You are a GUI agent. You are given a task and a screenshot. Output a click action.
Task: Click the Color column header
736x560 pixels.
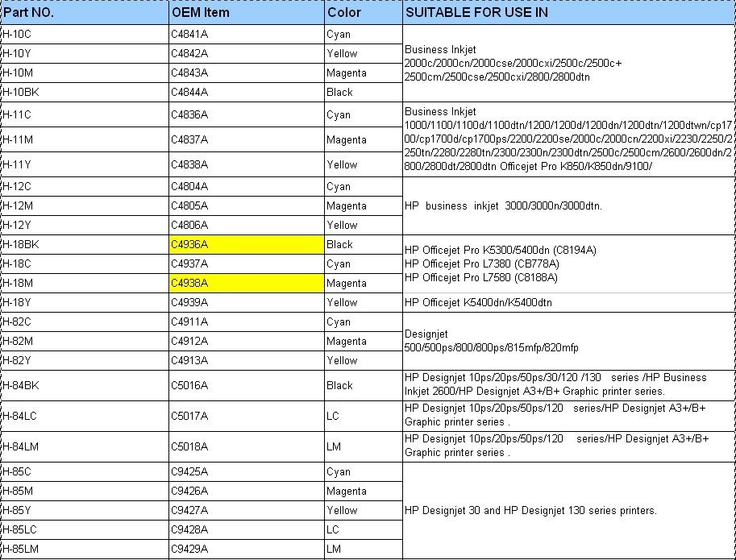(363, 13)
